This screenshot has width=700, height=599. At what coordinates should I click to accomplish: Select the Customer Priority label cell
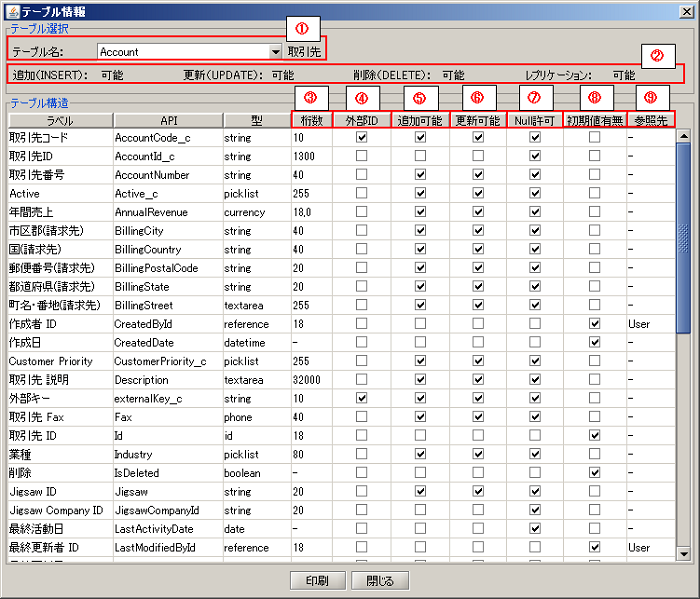pyautogui.click(x=60, y=361)
